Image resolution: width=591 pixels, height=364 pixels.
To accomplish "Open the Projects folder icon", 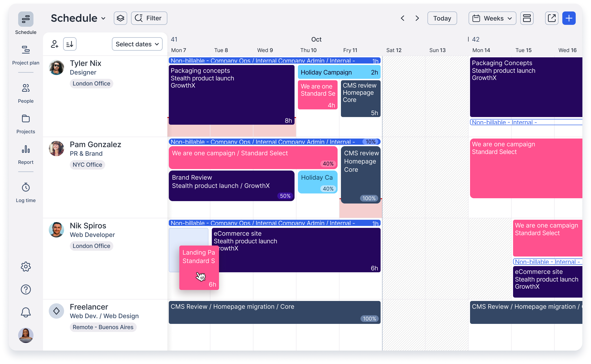I will [x=26, y=119].
